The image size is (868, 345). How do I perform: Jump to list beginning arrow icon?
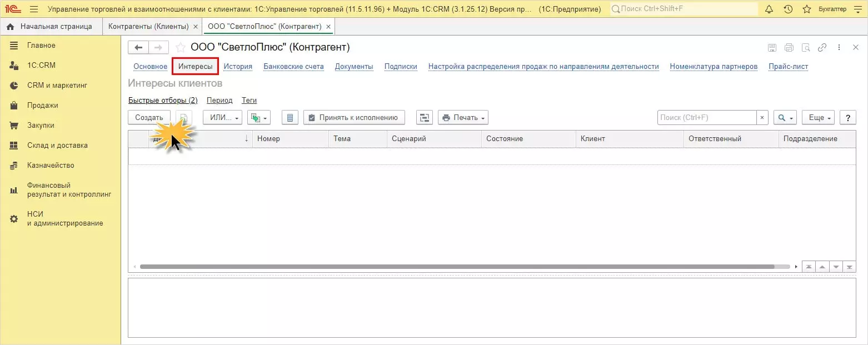(x=809, y=267)
